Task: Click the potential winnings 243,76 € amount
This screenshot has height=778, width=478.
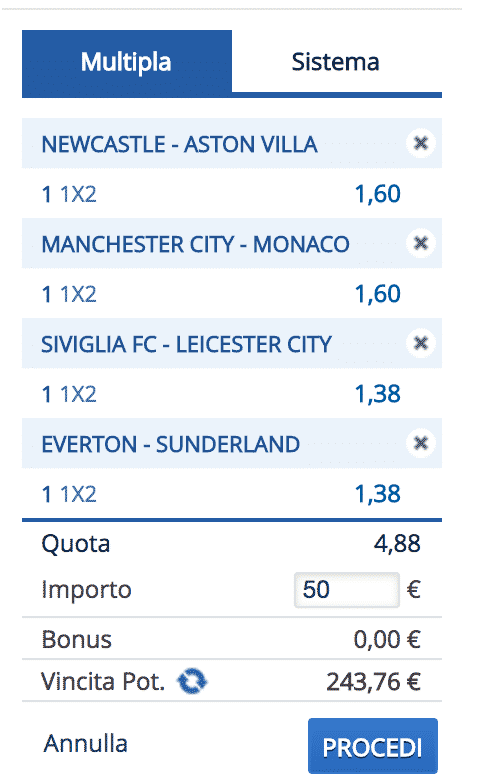Action: coord(373,682)
